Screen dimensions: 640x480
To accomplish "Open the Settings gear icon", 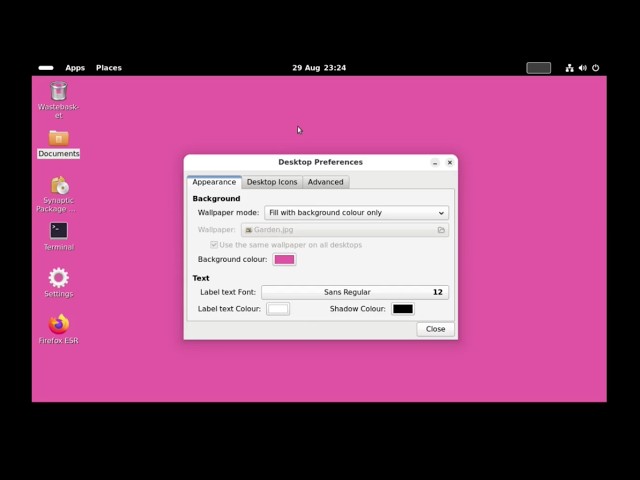I will pos(58,278).
